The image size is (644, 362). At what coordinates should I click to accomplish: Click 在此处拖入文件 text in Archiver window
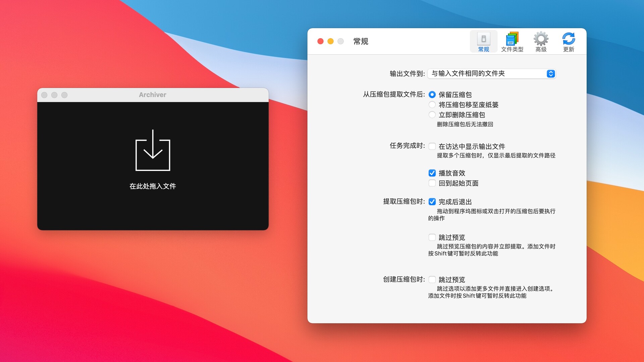tap(153, 186)
